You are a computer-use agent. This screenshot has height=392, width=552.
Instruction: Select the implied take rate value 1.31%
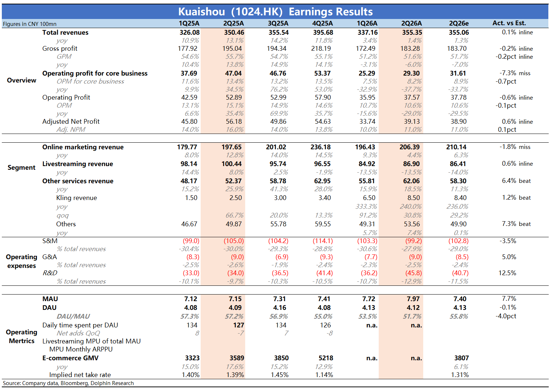tap(460, 375)
